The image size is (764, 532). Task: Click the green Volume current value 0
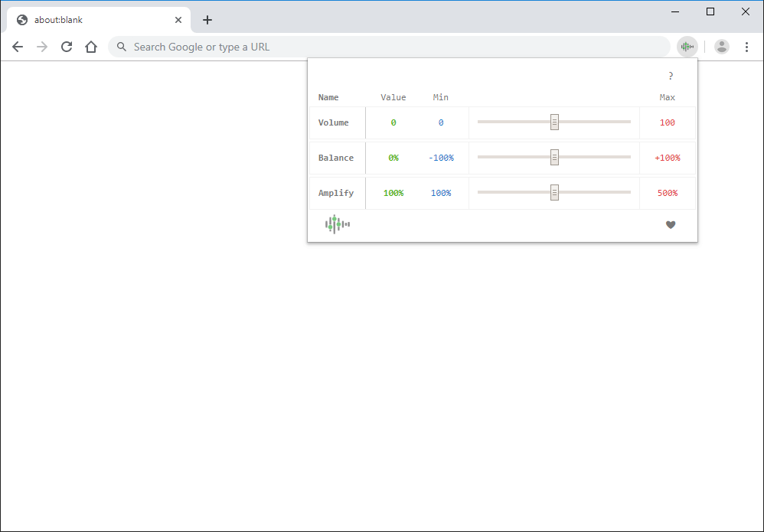click(393, 122)
